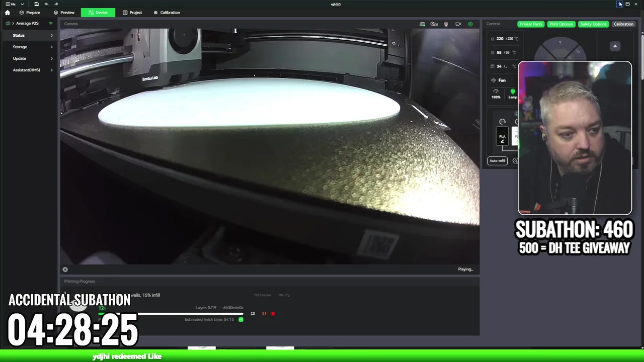644x362 pixels.
Task: Click the nozzle temperature value 220
Action: pyautogui.click(x=500, y=39)
